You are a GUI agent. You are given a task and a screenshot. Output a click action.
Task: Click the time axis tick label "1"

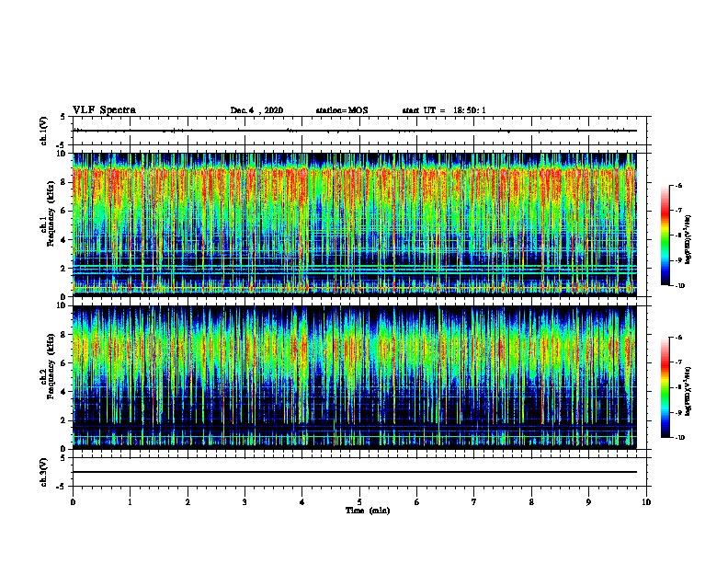[x=130, y=501]
